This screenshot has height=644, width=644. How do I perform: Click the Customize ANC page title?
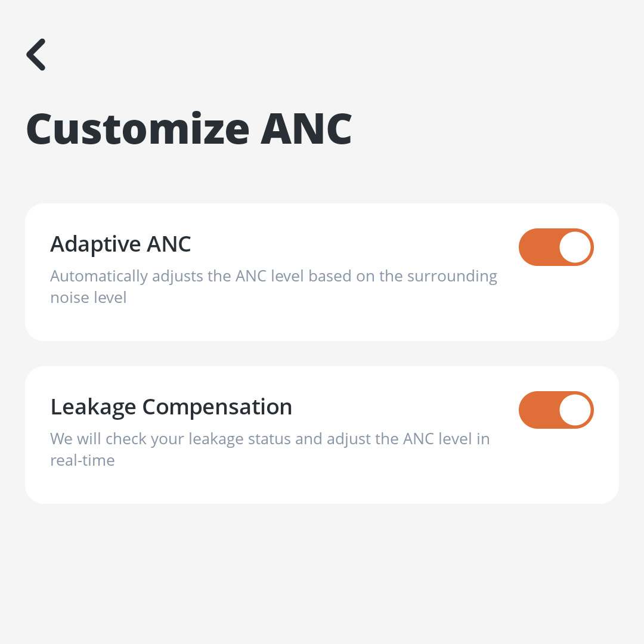coord(189,129)
